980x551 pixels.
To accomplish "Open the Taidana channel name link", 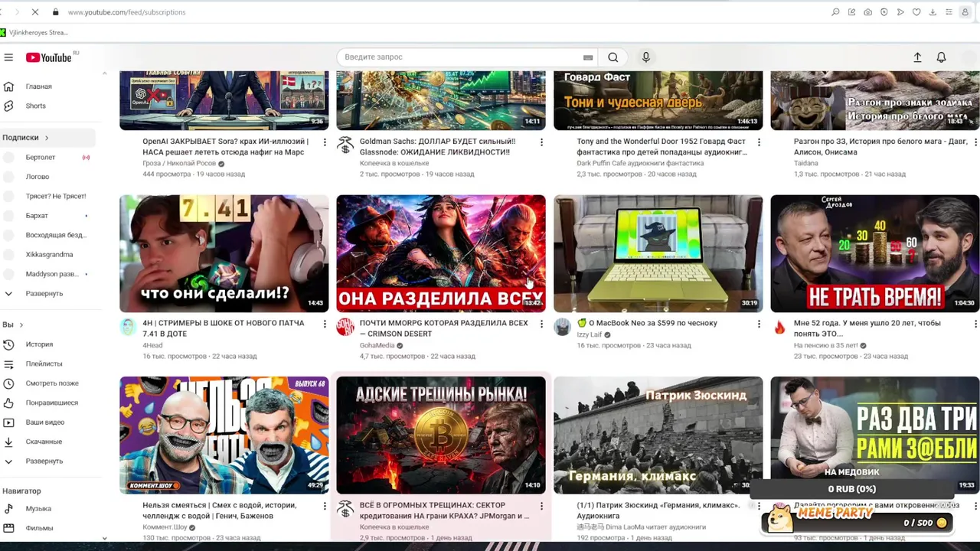I will click(806, 163).
